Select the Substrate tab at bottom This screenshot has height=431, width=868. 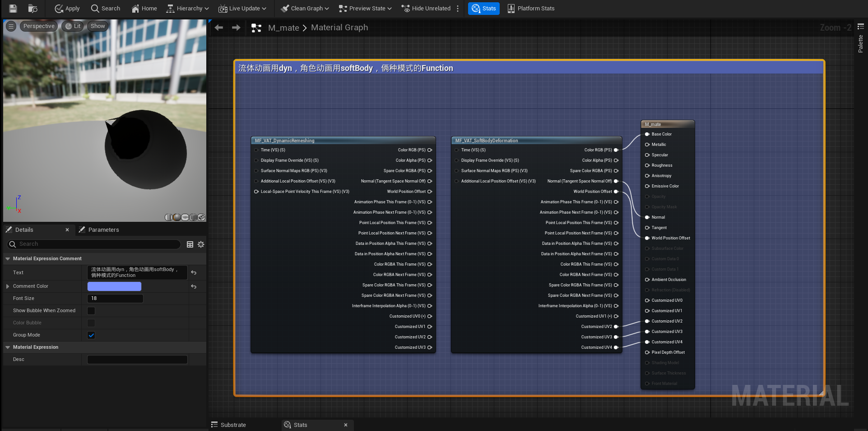point(232,425)
